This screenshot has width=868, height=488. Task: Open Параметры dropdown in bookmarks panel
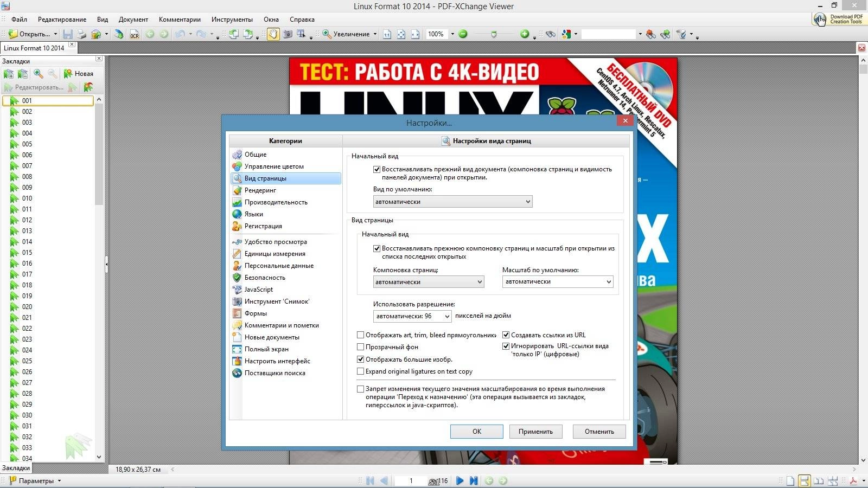coord(36,481)
